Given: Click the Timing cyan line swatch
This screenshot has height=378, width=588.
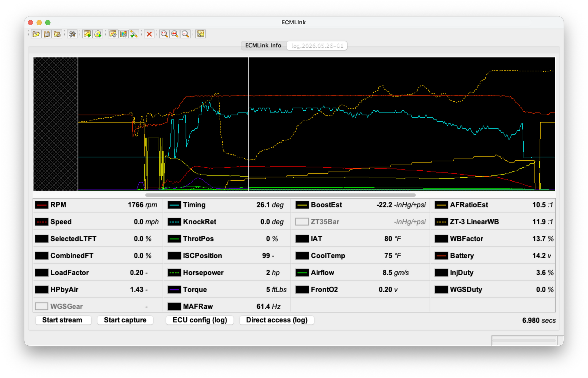Looking at the screenshot, I should click(174, 205).
